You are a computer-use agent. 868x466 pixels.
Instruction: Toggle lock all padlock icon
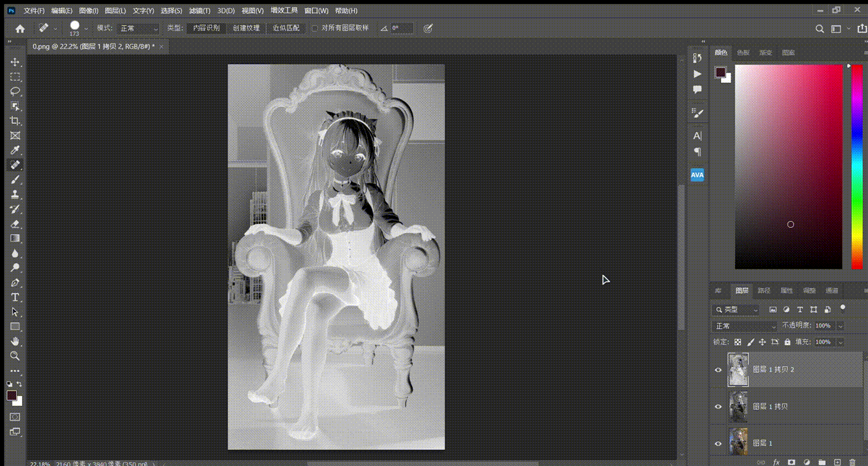click(x=787, y=342)
